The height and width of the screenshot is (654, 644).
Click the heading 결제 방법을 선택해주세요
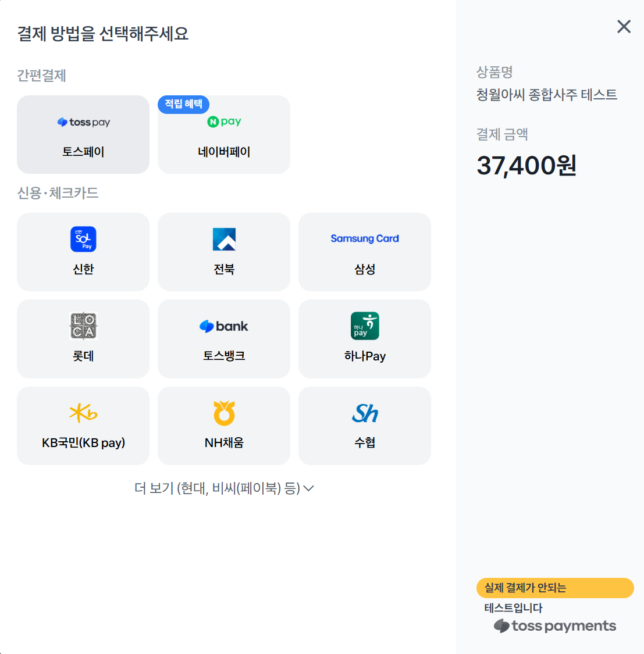(x=102, y=34)
